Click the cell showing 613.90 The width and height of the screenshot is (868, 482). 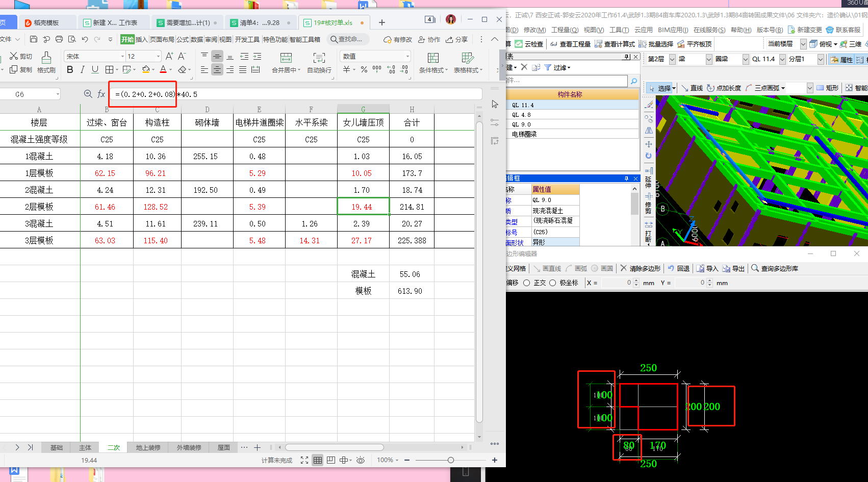click(x=412, y=291)
